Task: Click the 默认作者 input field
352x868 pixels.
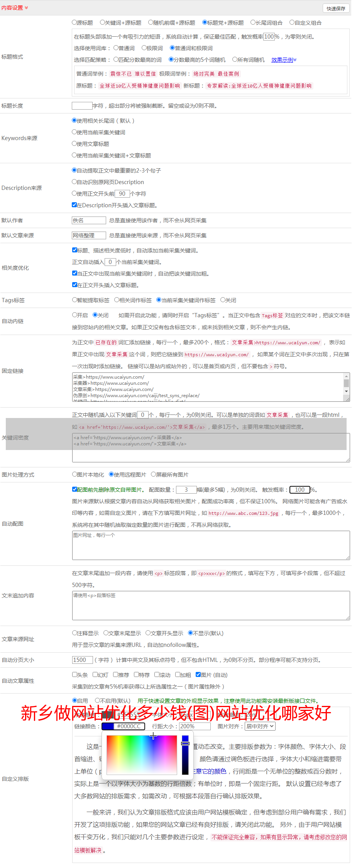Action: click(89, 220)
